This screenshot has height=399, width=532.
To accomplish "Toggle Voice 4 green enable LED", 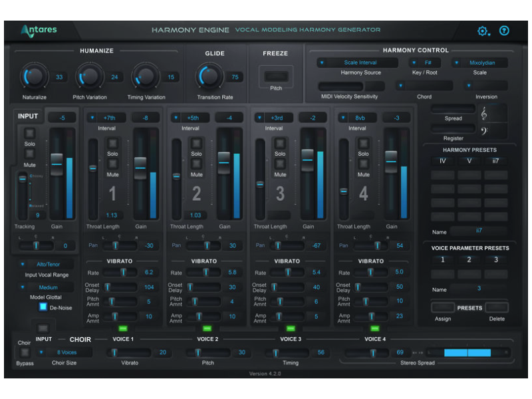I will [x=374, y=328].
